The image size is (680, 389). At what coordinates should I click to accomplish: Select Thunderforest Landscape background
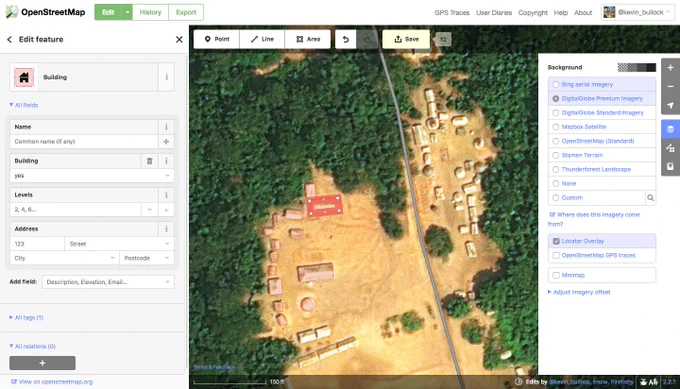tap(602, 170)
